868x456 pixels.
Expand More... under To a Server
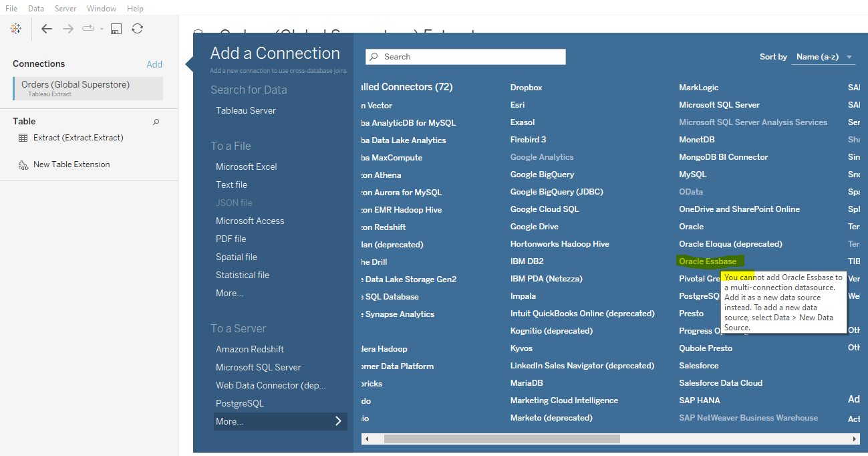280,421
